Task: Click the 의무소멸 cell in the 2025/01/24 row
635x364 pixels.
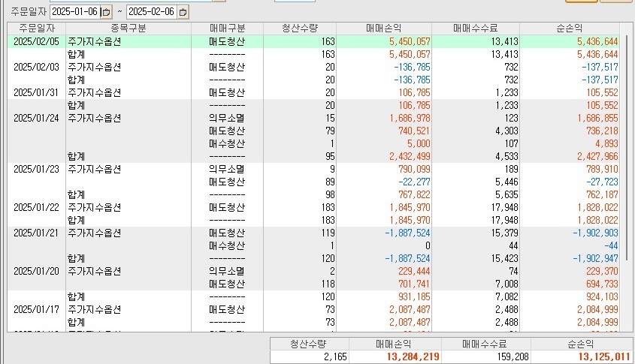Action: (x=227, y=118)
